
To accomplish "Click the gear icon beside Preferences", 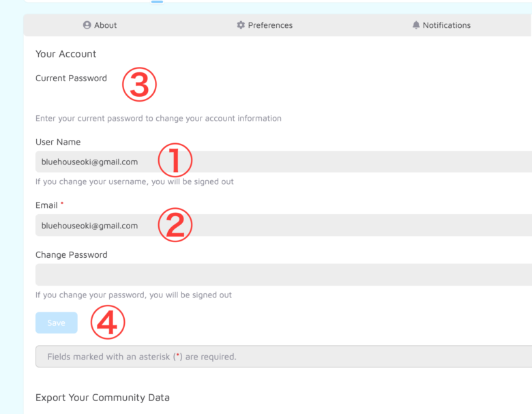I will pos(241,25).
